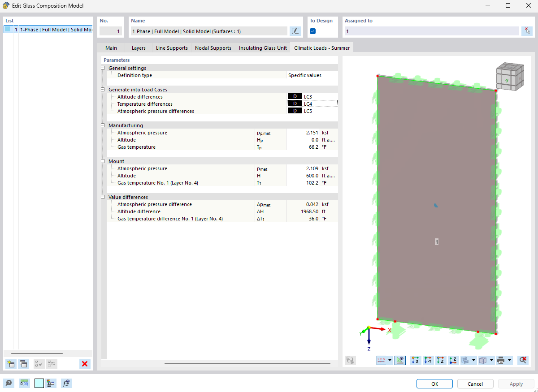Delete entry with the red X icon
Viewport: 538px width, 392px height.
point(85,364)
